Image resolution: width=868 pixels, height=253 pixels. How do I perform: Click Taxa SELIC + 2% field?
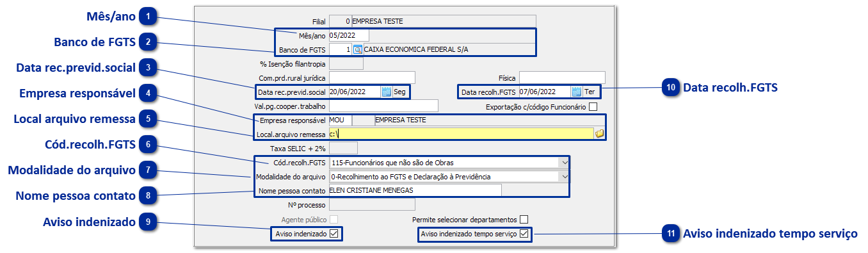343,148
